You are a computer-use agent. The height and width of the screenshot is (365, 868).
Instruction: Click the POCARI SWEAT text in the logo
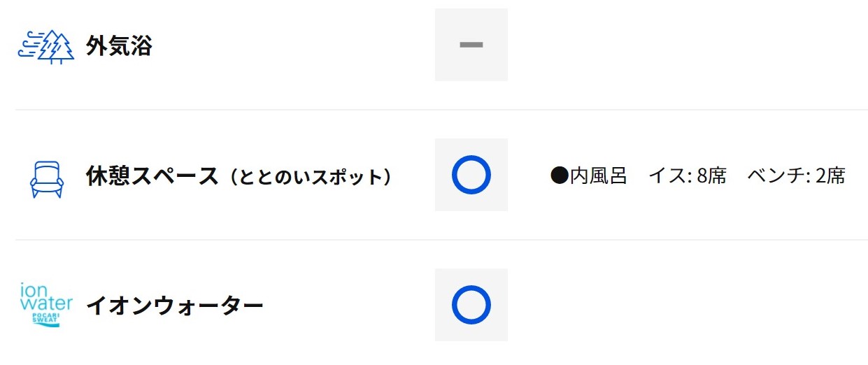pyautogui.click(x=47, y=318)
